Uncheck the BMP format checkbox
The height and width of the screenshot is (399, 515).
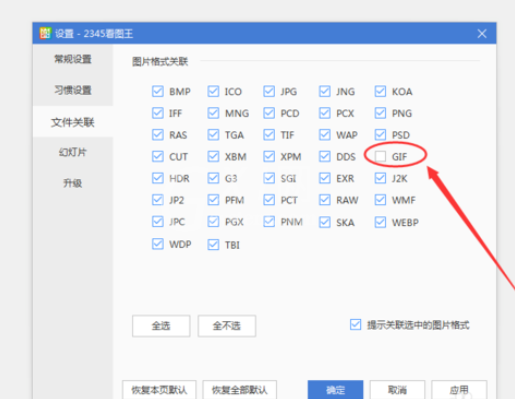point(158,91)
